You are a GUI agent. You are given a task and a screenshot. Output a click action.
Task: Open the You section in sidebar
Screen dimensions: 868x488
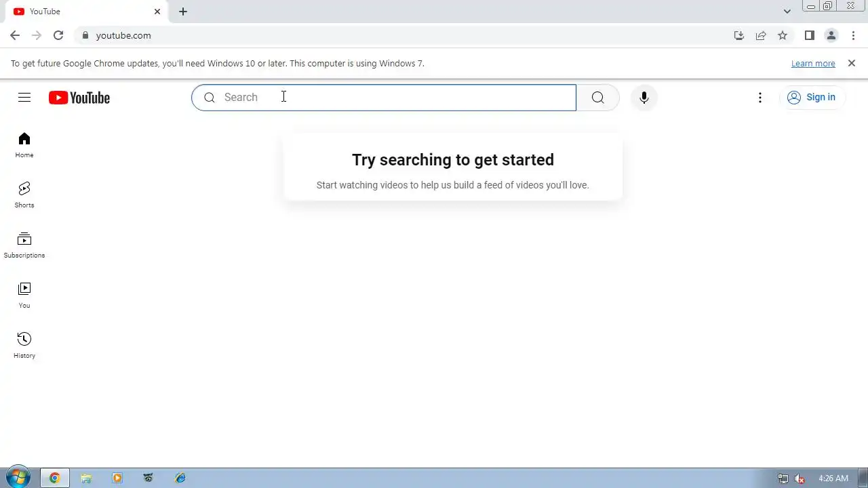[x=24, y=296]
